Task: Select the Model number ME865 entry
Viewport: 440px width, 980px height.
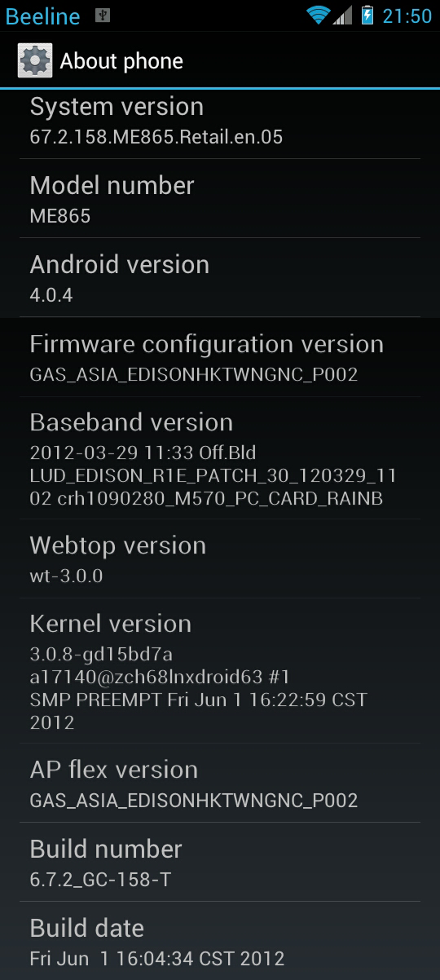Action: [x=220, y=198]
